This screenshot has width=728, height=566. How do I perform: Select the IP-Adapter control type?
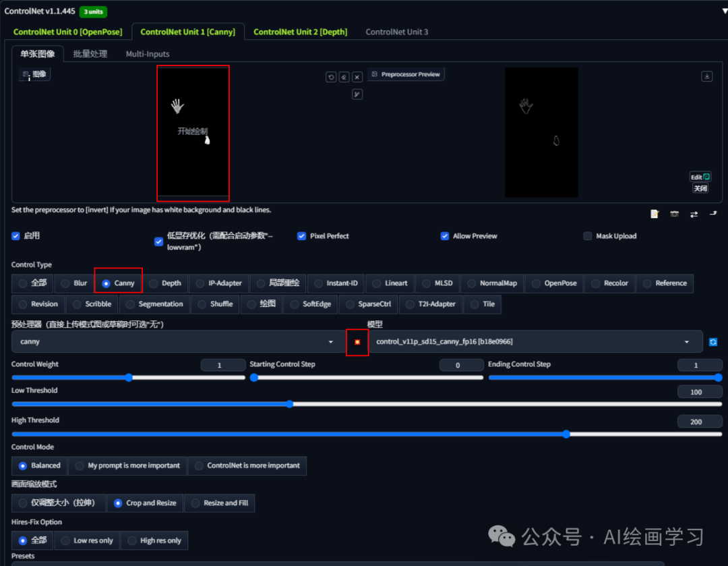[219, 283]
